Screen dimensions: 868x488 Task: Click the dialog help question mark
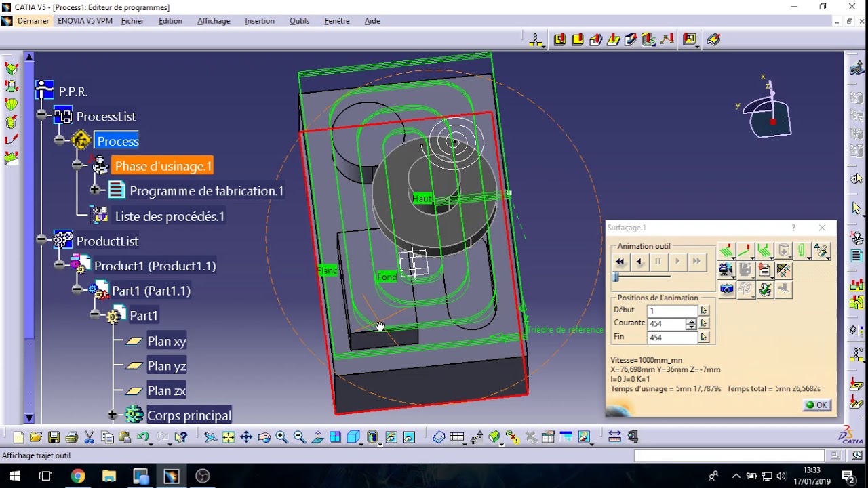pos(793,228)
